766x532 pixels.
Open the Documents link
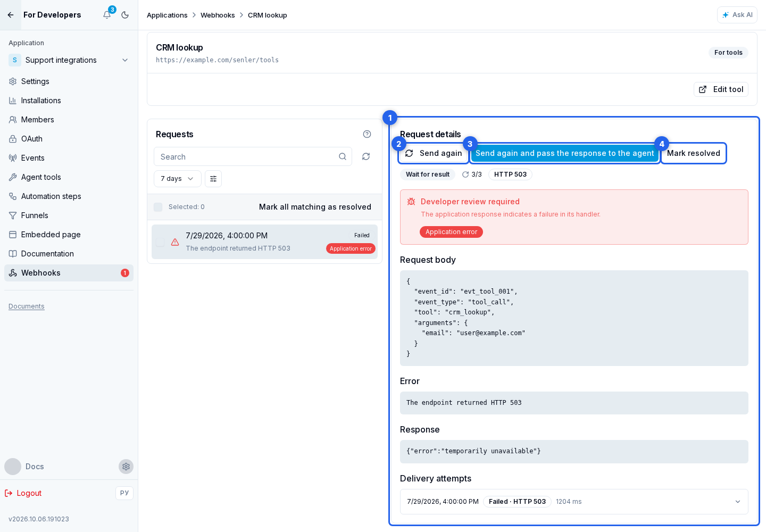tap(27, 306)
